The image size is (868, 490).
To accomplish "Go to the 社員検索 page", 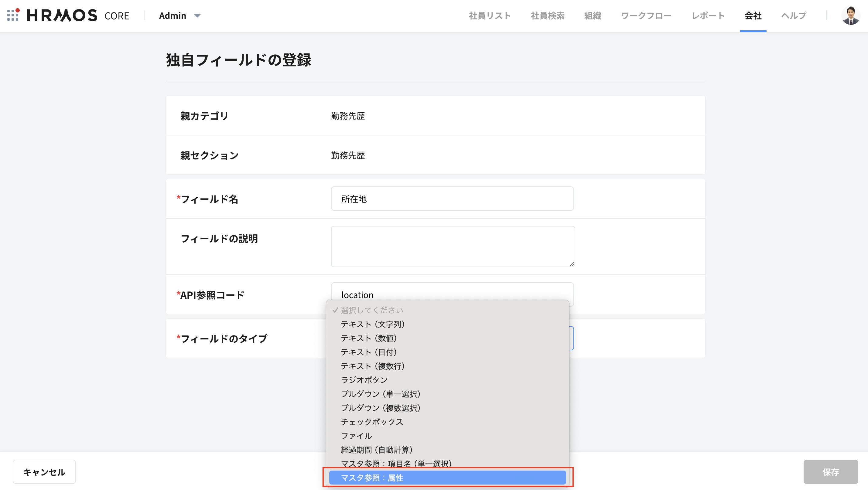I will click(x=548, y=16).
